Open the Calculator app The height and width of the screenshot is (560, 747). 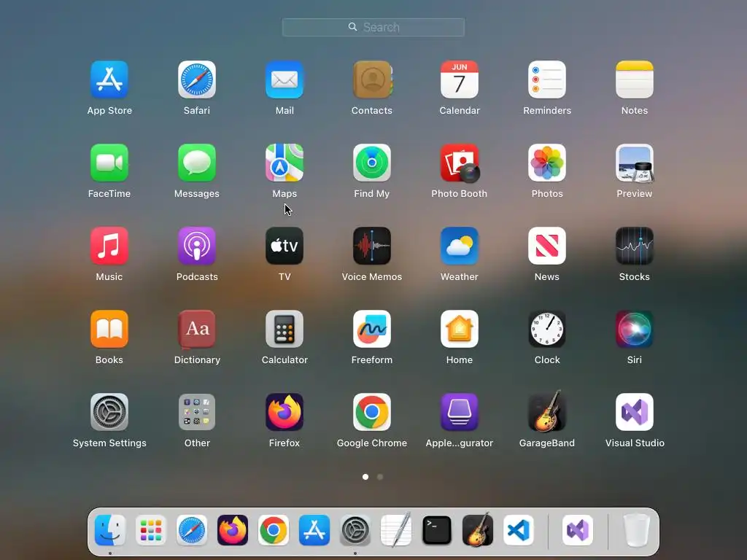[285, 329]
